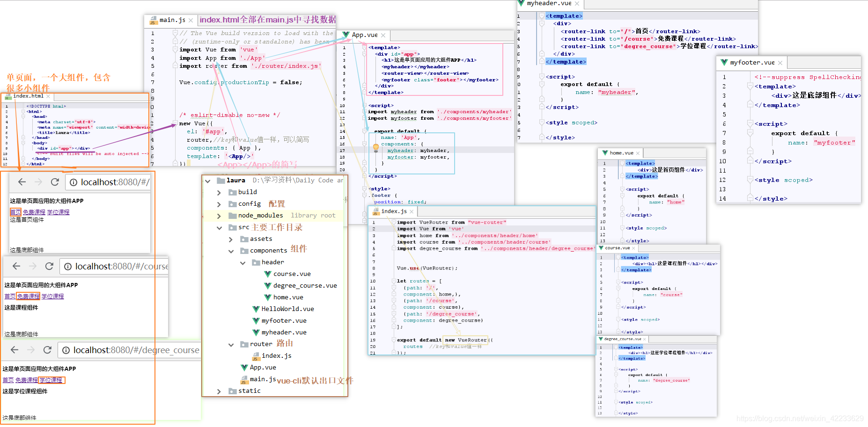This screenshot has width=868, height=427.
Task: Click the localhost:8080/#/degree_course address field
Action: [x=129, y=350]
